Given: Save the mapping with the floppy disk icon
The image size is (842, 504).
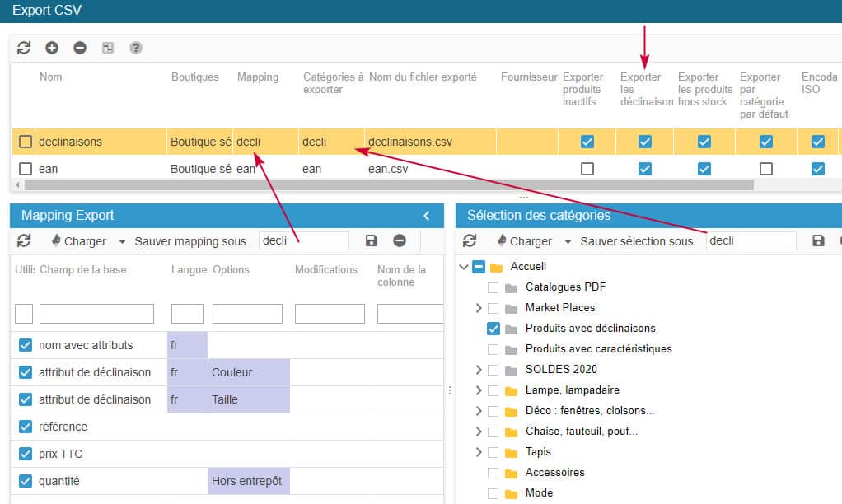Looking at the screenshot, I should 372,240.
